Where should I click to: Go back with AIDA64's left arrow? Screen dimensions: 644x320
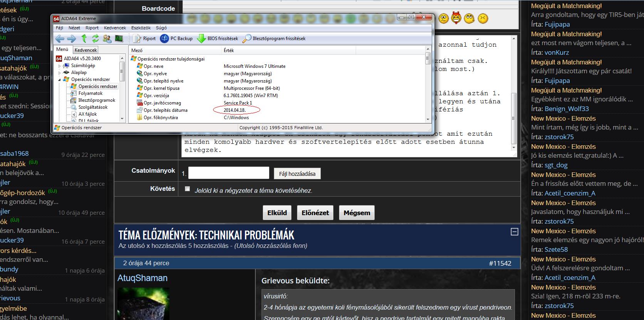point(60,38)
